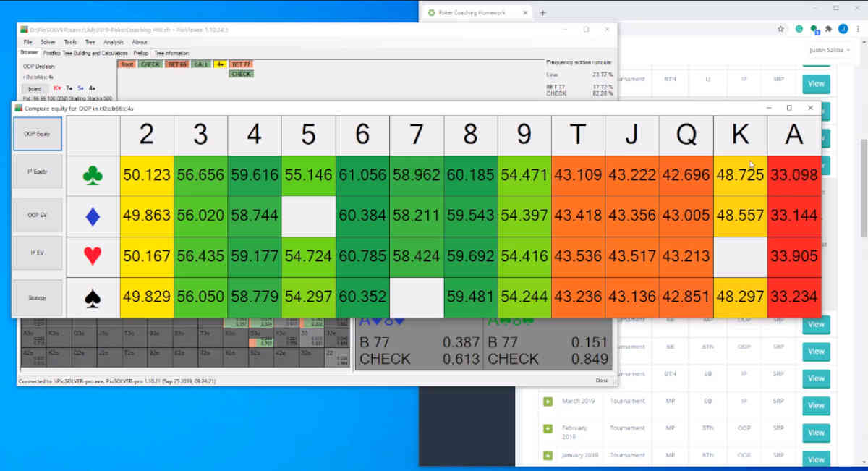Select the hearts suit row icon
868x471 pixels.
[x=93, y=255]
